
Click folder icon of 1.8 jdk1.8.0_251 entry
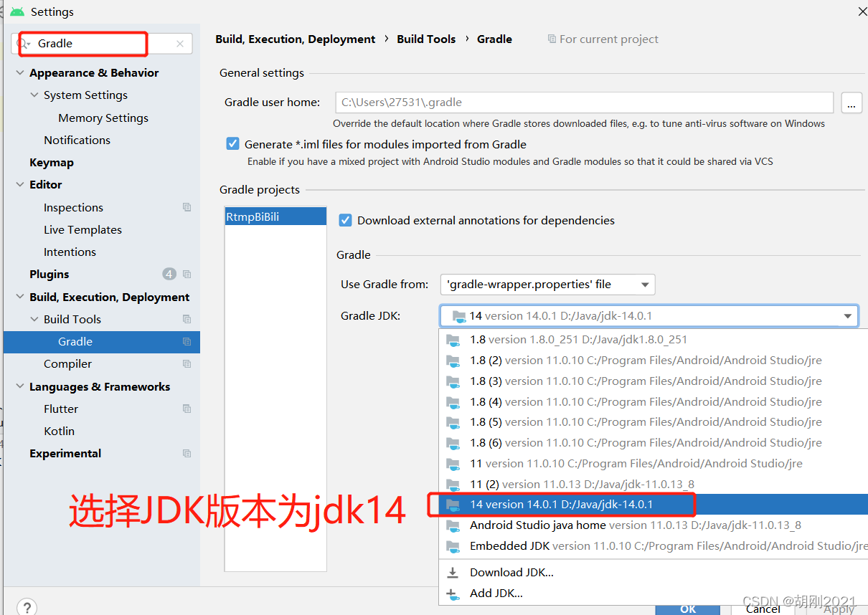pos(453,340)
